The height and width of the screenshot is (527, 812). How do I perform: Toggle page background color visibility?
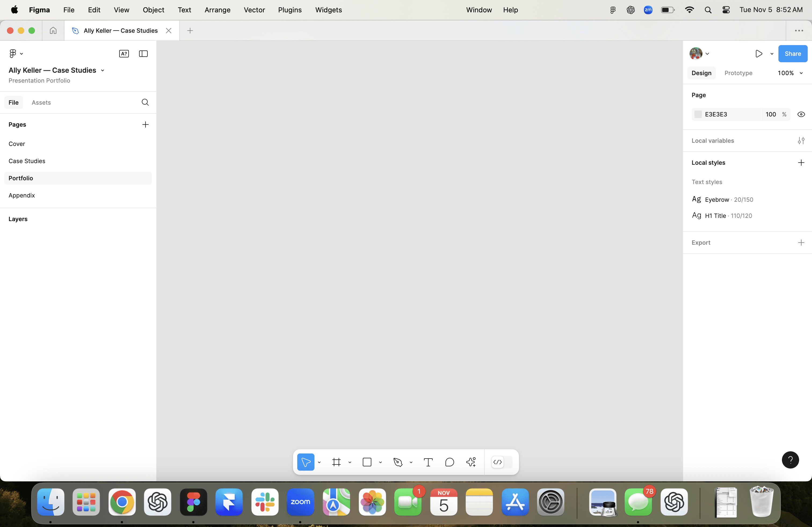801,114
